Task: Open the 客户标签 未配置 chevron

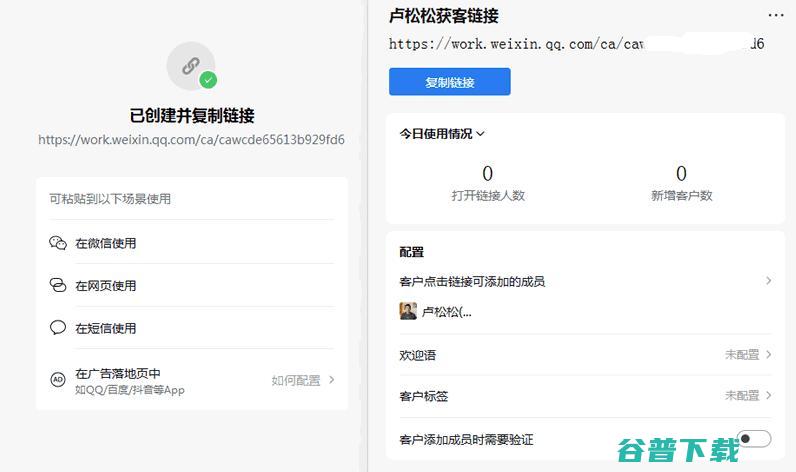Action: pyautogui.click(x=769, y=395)
